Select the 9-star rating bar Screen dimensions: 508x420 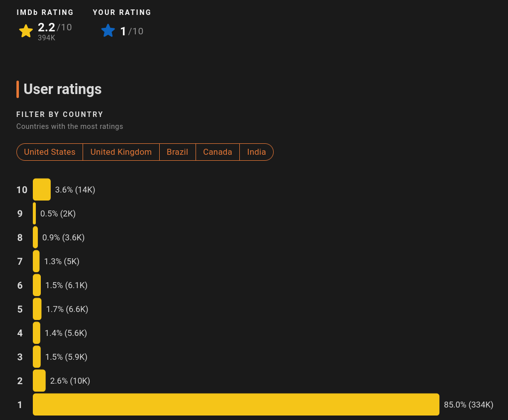click(34, 213)
